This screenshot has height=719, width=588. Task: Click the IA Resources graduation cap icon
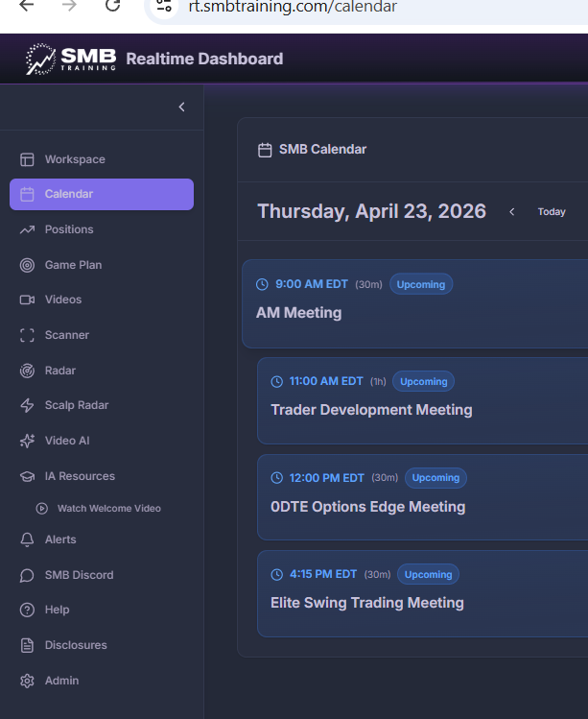coord(27,476)
